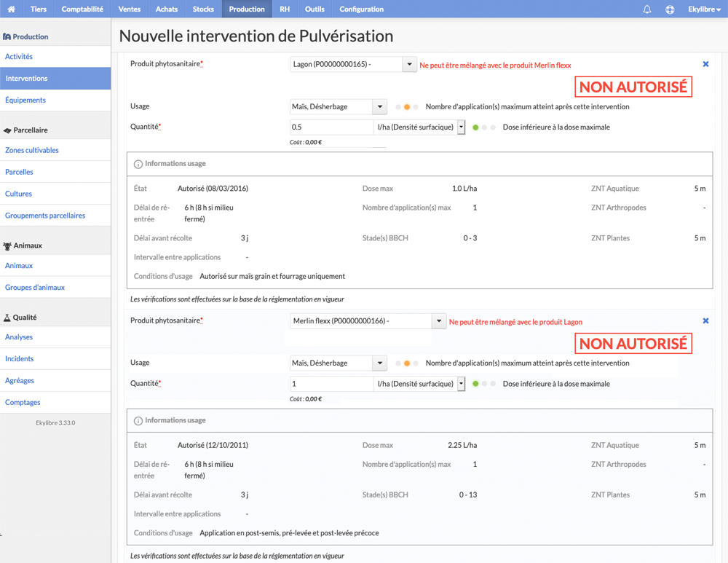Viewport: 728px width, 563px height.
Task: Click green status light of Lagon quantity
Action: [x=475, y=127]
